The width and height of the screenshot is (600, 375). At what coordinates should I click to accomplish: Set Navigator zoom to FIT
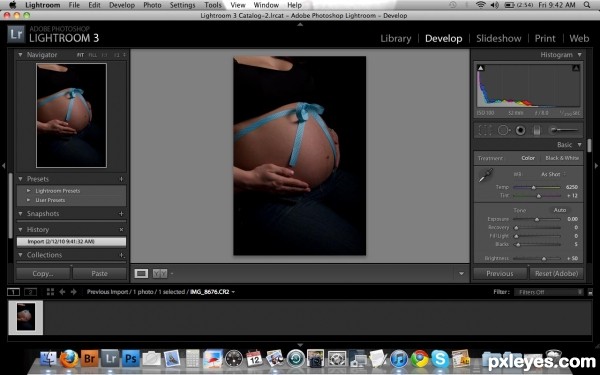(80, 55)
